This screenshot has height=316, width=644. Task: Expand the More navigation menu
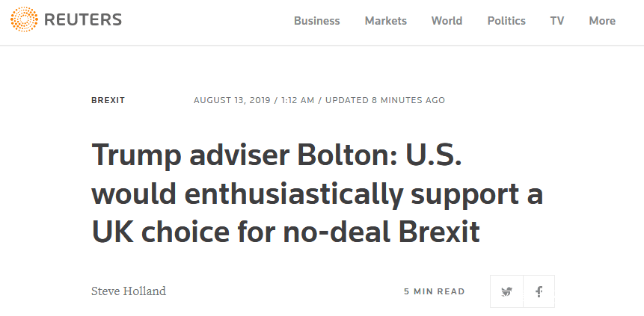tap(601, 21)
